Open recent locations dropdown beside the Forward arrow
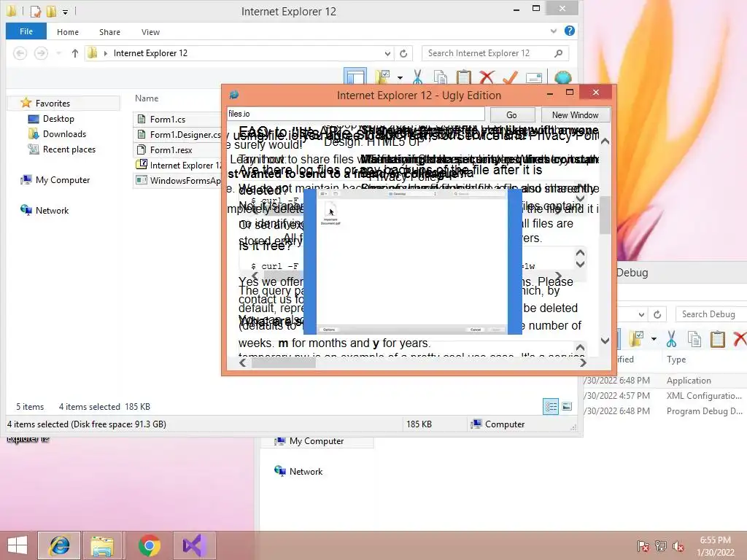Image resolution: width=747 pixels, height=560 pixels. coord(58,53)
